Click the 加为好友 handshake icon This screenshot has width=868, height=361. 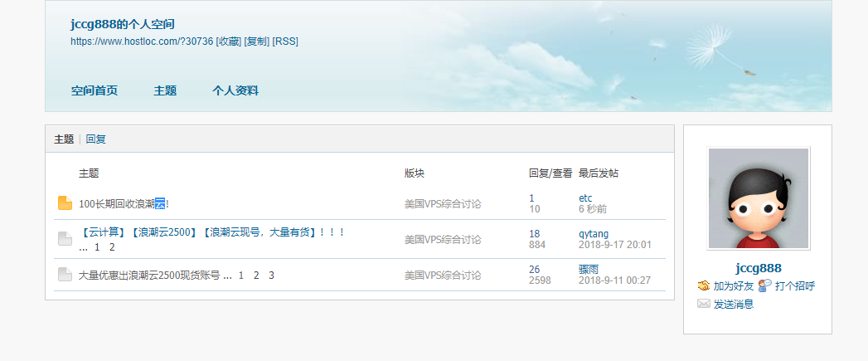(x=704, y=285)
